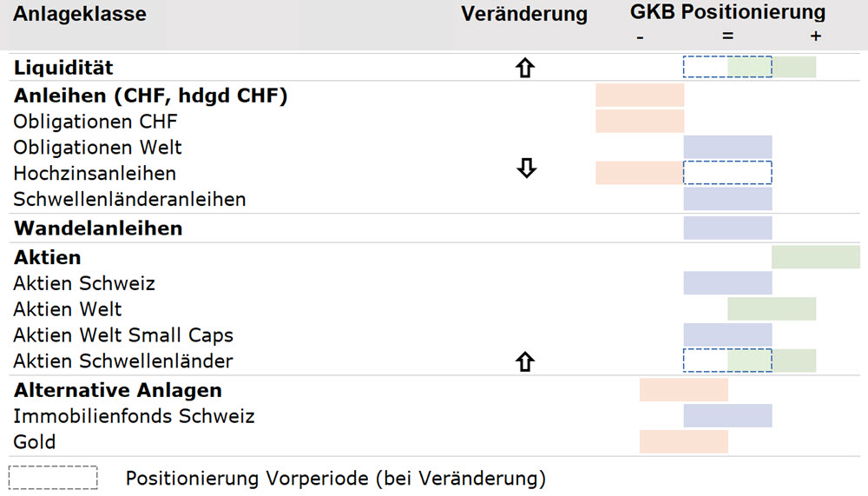Click the Alternative Anlagen heading
This screenshot has width=868, height=496.
pos(118,390)
